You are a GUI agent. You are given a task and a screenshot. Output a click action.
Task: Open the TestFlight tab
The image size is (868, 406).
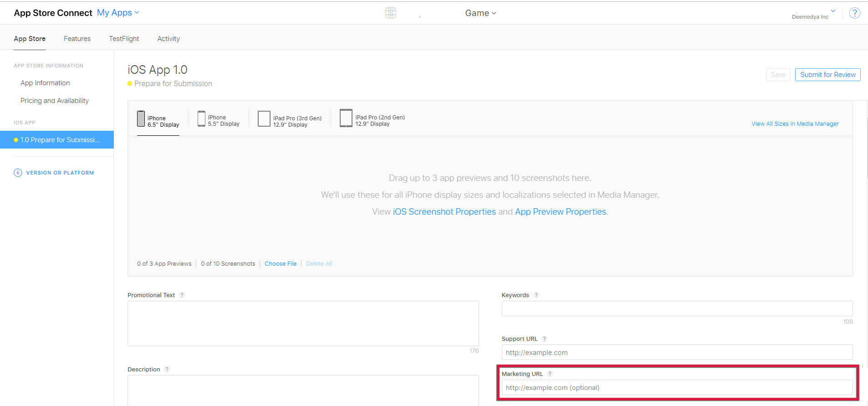124,39
